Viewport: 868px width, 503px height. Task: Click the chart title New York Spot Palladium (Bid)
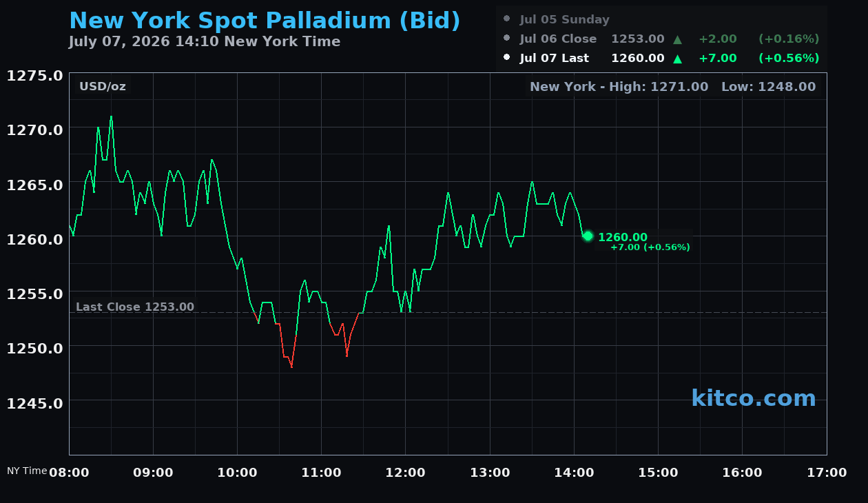265,20
